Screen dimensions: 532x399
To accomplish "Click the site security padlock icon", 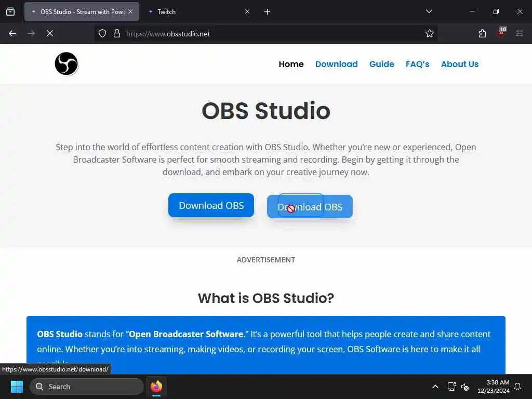I will coord(117,34).
